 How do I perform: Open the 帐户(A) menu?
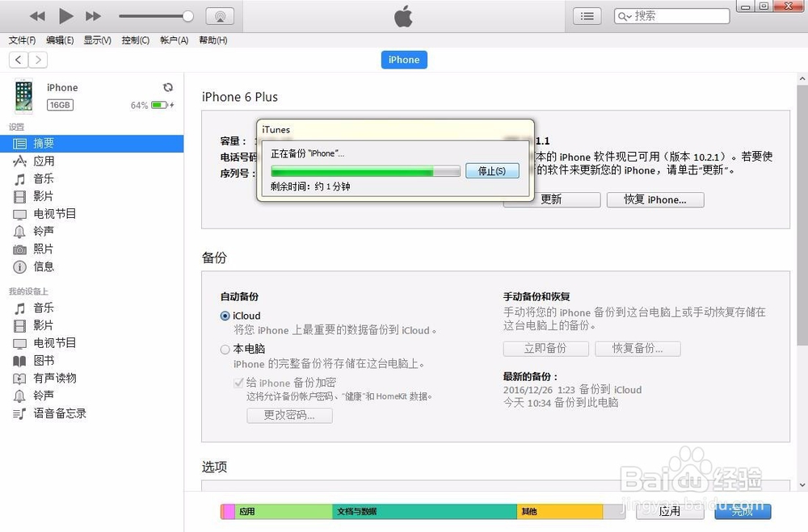pos(175,40)
